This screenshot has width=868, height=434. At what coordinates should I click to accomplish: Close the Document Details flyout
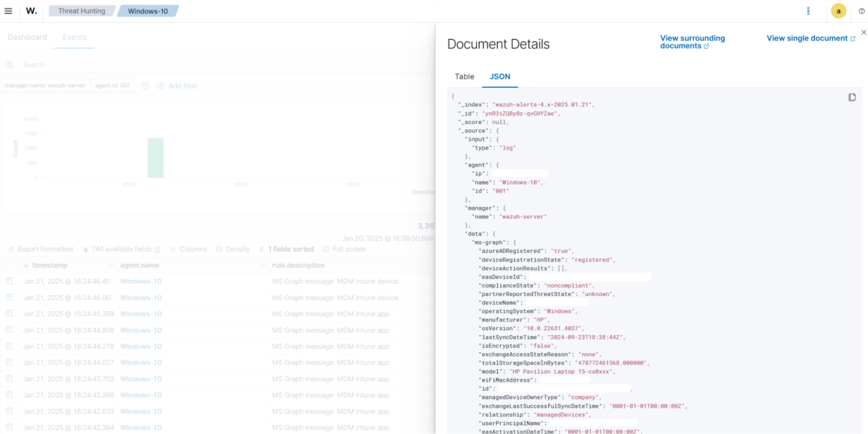coord(863,32)
